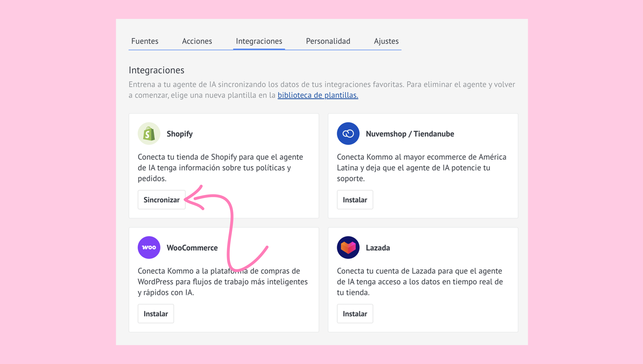The height and width of the screenshot is (364, 643).
Task: Click the Integraciones section heading
Action: [156, 70]
